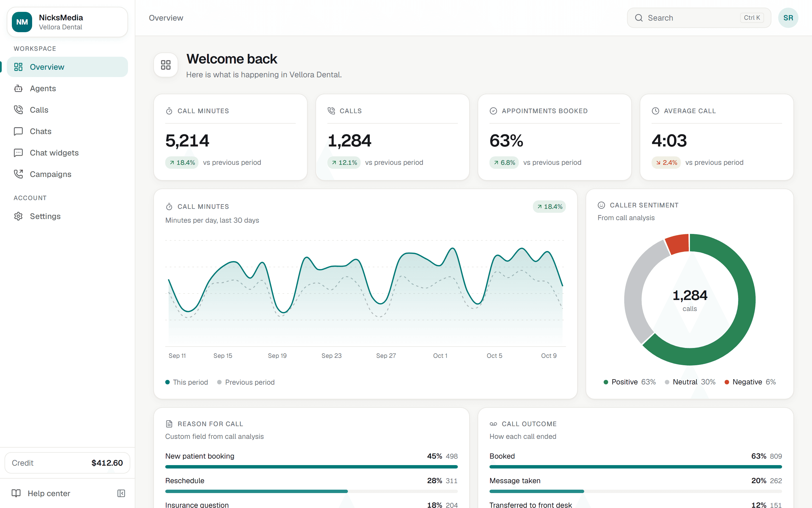Screen dimensions: 812x508
Task: Open the Overview grid icon in sidebar
Action: point(18,67)
